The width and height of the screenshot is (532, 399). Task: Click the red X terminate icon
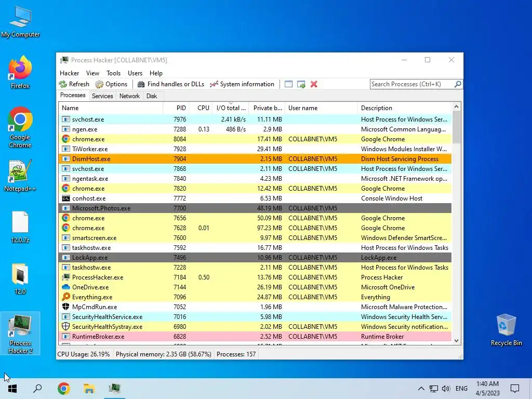click(314, 84)
